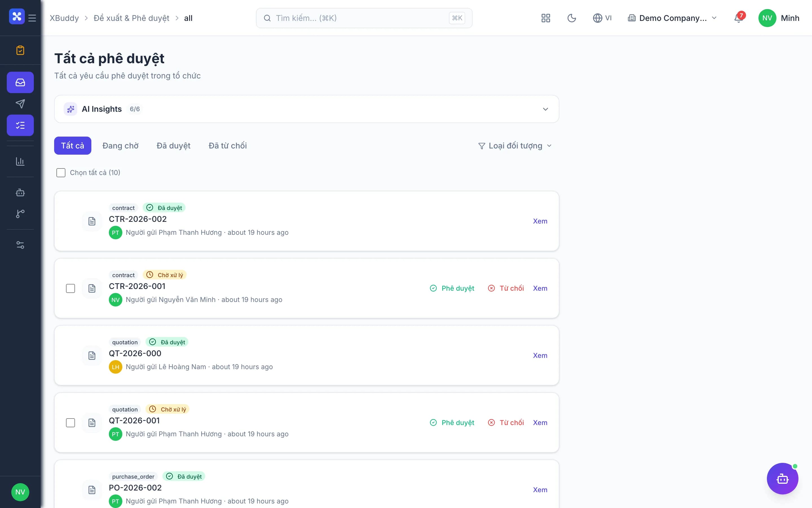The width and height of the screenshot is (812, 508).
Task: Open the sent paper-plane sidebar icon
Action: pos(20,104)
